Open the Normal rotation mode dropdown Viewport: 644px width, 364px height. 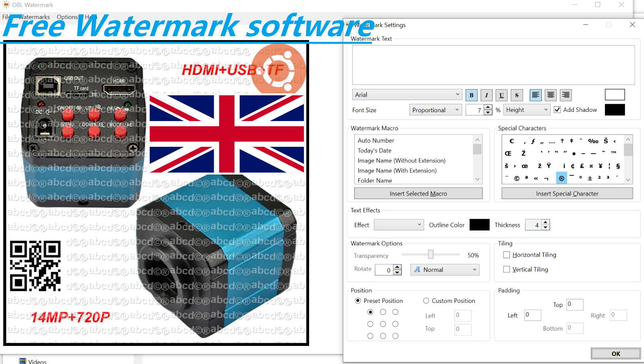445,270
